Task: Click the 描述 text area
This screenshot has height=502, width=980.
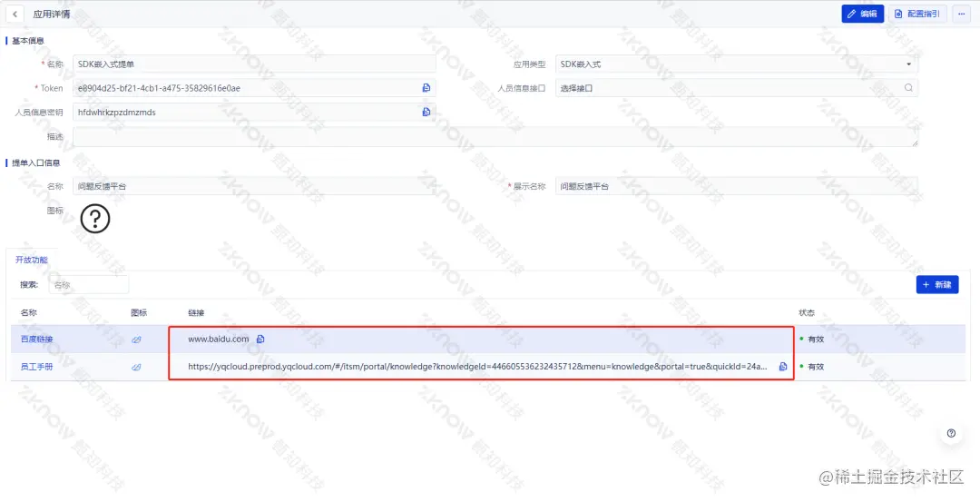Action: (x=495, y=137)
